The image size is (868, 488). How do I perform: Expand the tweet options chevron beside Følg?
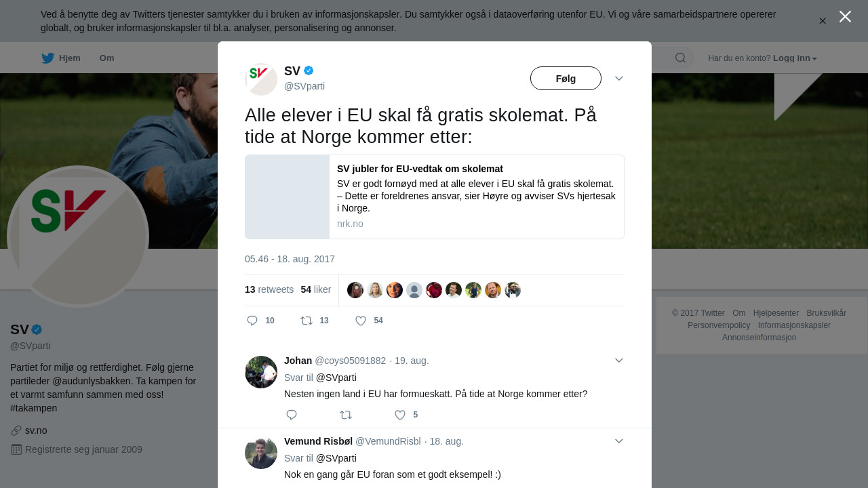(x=619, y=79)
